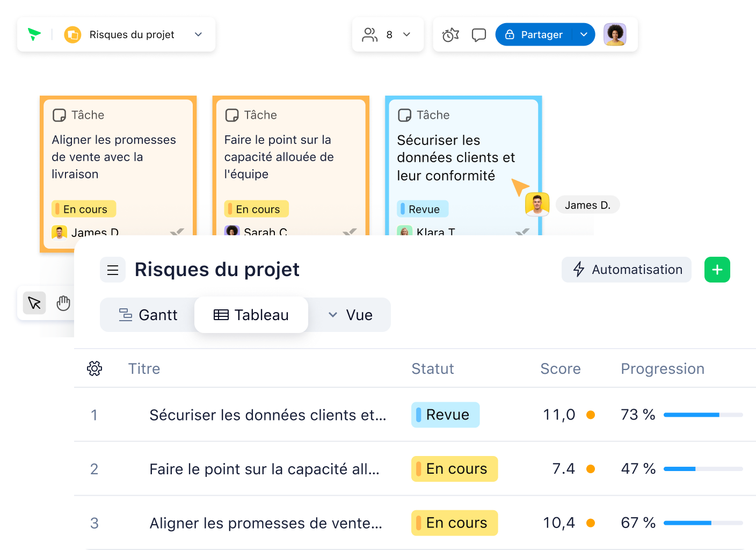The height and width of the screenshot is (550, 756).
Task: Click the Titre column header
Action: tap(144, 368)
